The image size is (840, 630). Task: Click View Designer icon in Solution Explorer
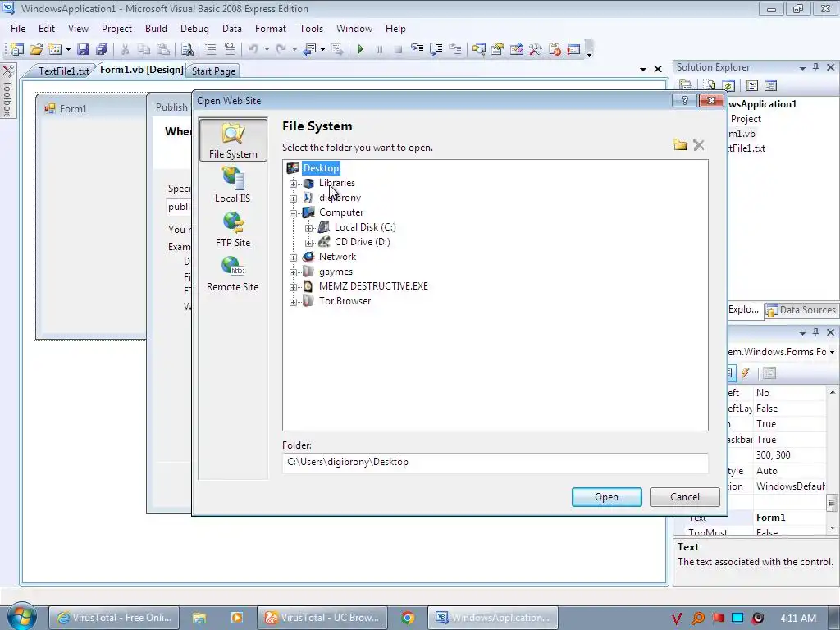coord(770,85)
